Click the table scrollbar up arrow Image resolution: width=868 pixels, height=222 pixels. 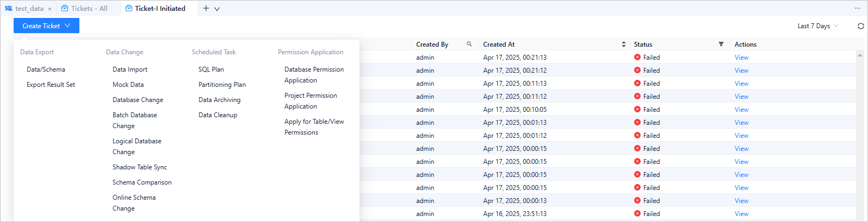click(x=860, y=55)
